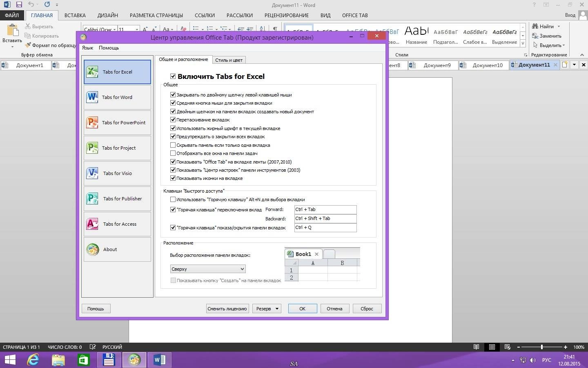This screenshot has height=368, width=588.
Task: Toggle closing tabs by left double-click
Action: [x=173, y=95]
